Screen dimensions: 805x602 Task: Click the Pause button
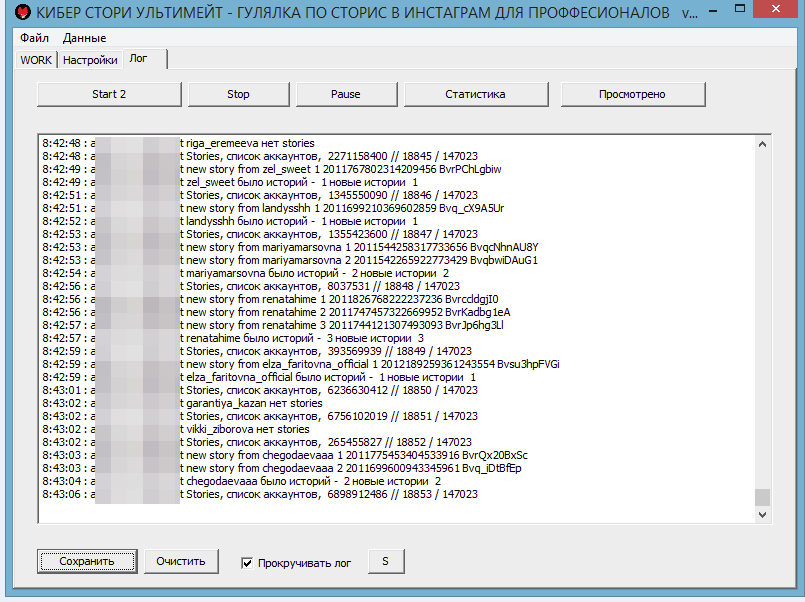(346, 94)
